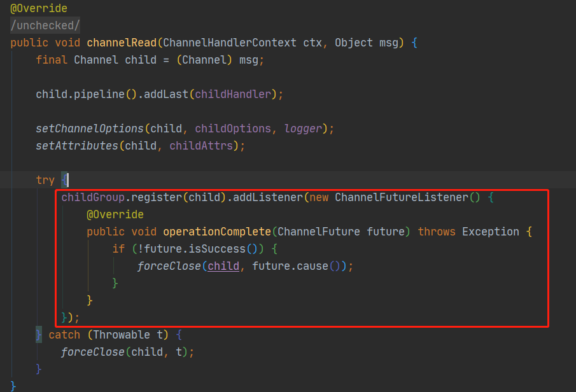Click the (Channel) cast expression
This screenshot has height=392, width=576.
[x=204, y=60]
